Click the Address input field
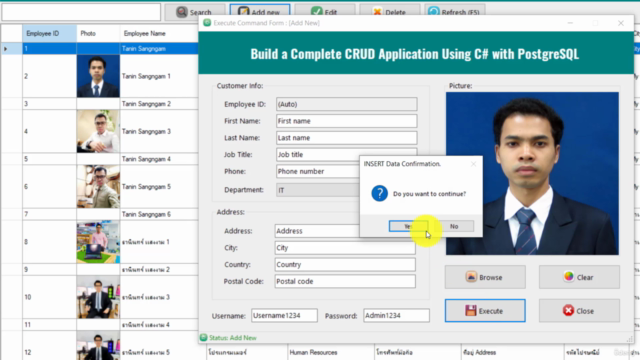 [x=317, y=231]
